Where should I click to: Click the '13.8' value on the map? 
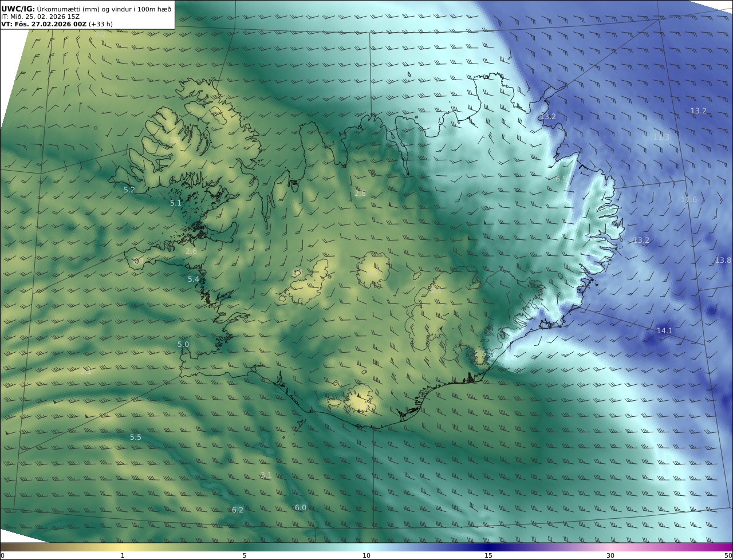tap(723, 260)
